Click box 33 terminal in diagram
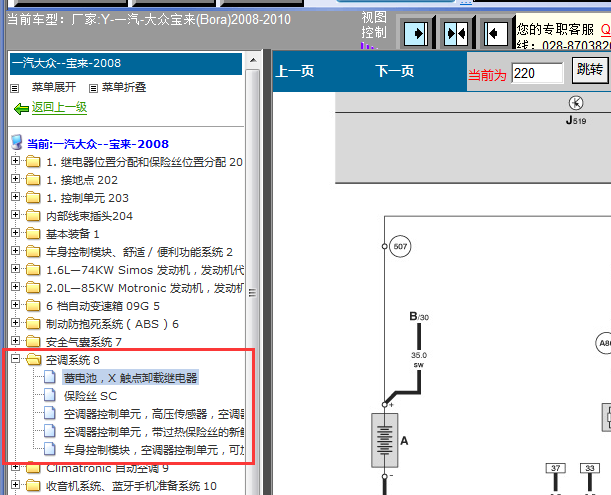The image size is (611, 495). click(590, 468)
